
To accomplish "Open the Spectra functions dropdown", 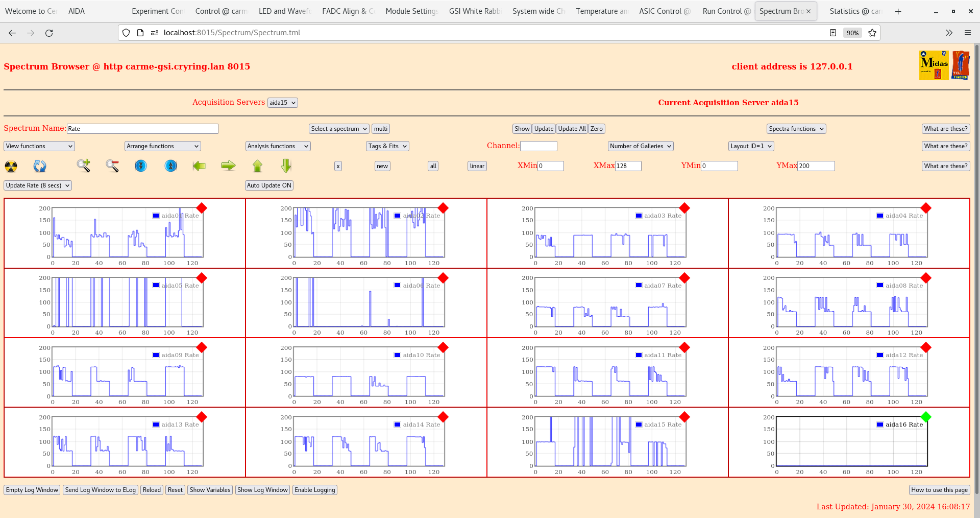I will [796, 128].
